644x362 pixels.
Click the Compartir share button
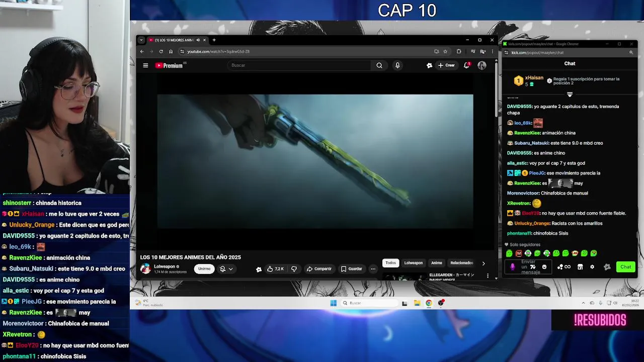click(319, 269)
